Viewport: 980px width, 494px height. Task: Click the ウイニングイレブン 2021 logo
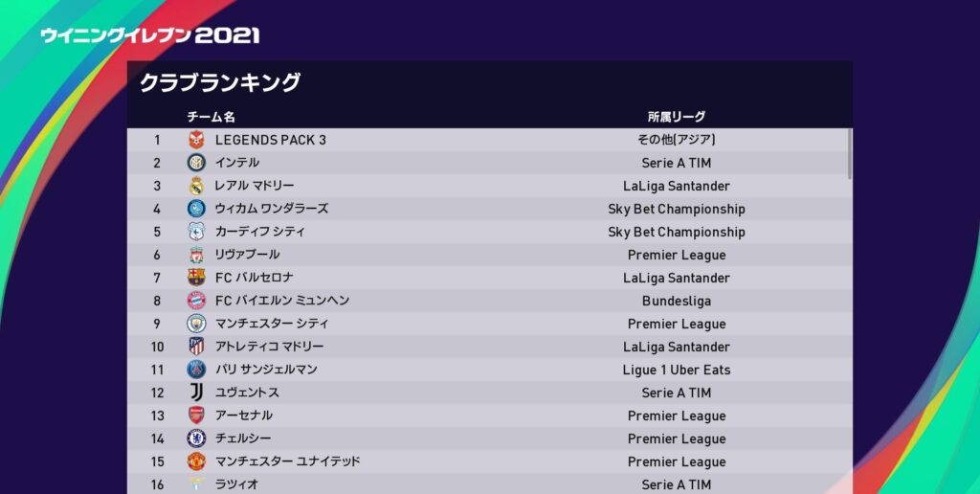click(x=149, y=35)
